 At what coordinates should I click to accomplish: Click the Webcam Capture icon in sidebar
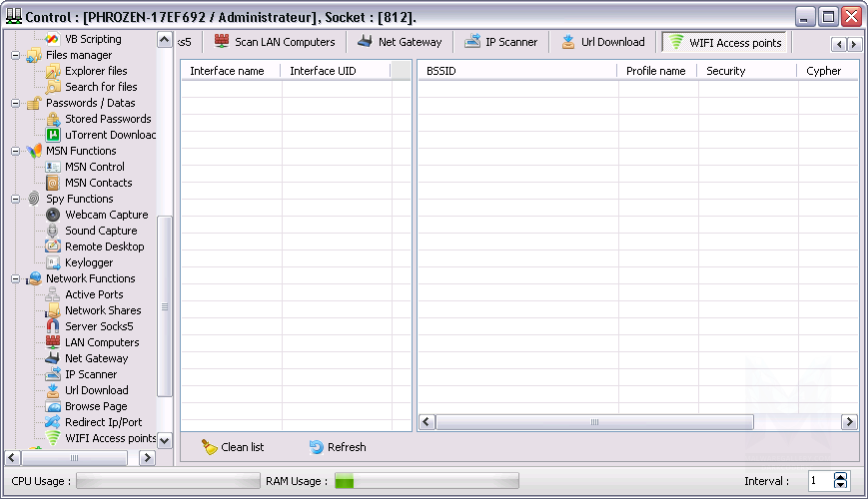tap(54, 215)
